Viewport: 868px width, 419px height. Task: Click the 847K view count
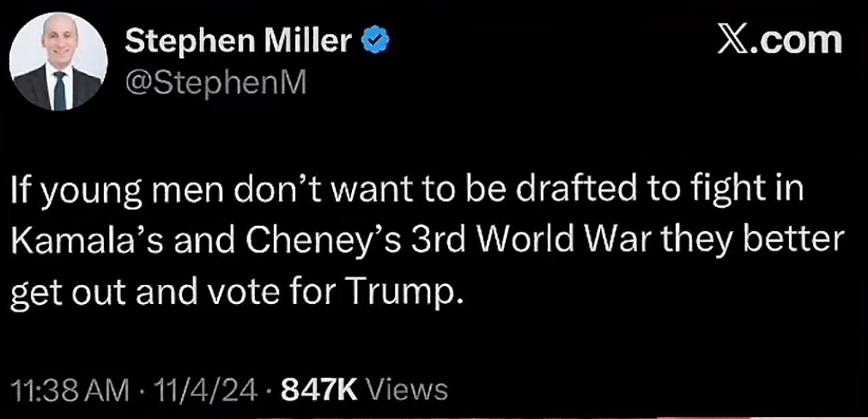click(319, 390)
